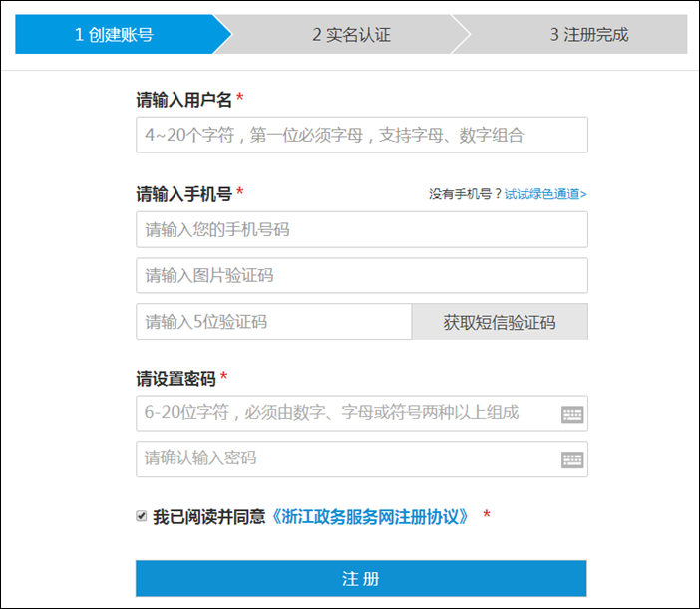Jump to step 3 注册完成
Viewport: 700px width, 609px height.
588,35
